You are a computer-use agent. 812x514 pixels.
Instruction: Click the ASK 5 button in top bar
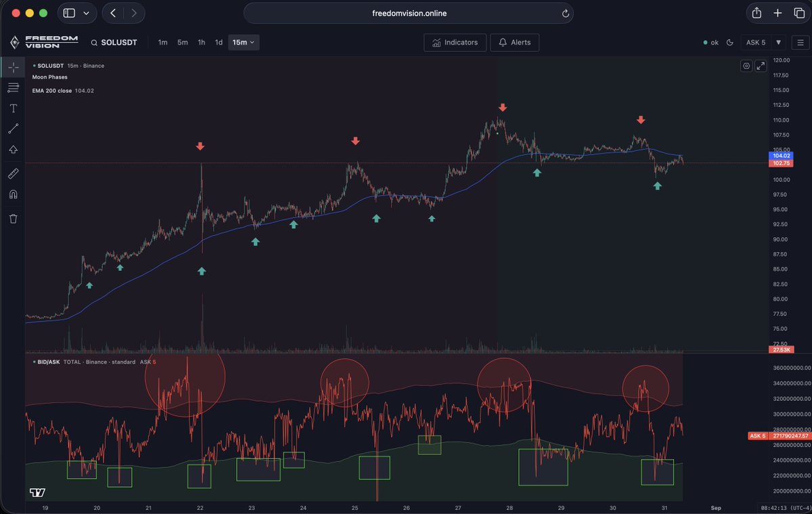tap(756, 43)
